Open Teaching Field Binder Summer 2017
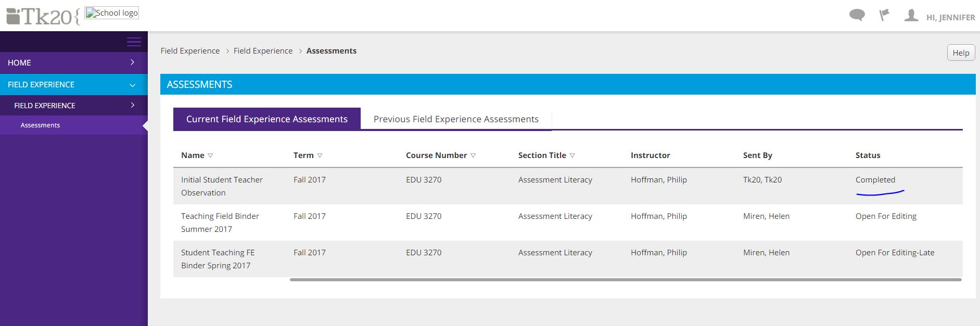Viewport: 980px width, 326px height. (220, 222)
